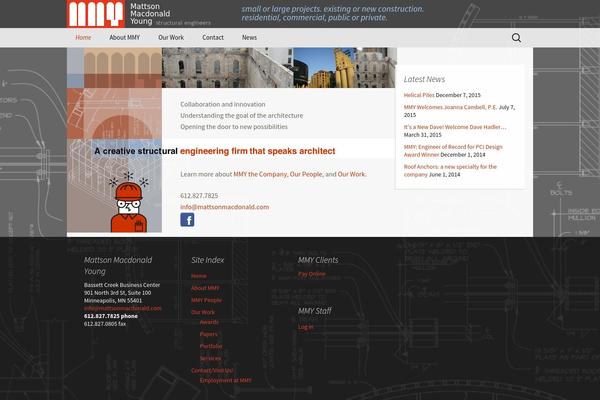Screen dimensions: 600x400
Task: Select Our Work in navigation bar
Action: pyautogui.click(x=171, y=38)
